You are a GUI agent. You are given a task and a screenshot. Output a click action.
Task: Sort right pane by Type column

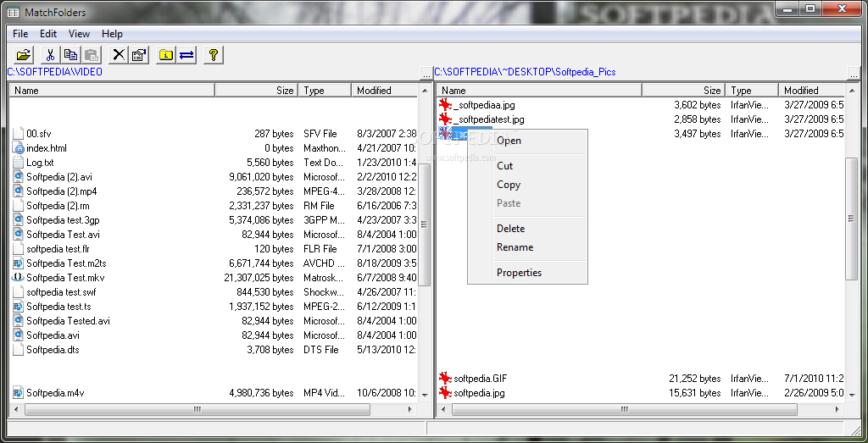point(752,90)
